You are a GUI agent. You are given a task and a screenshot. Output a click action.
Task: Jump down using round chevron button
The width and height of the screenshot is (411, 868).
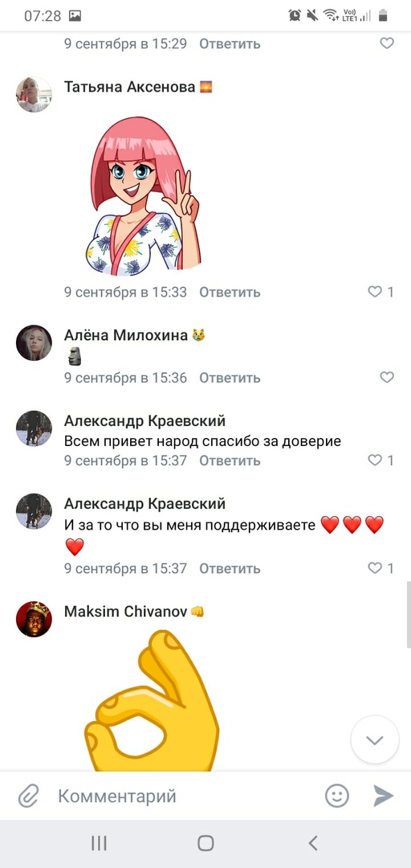tap(375, 740)
